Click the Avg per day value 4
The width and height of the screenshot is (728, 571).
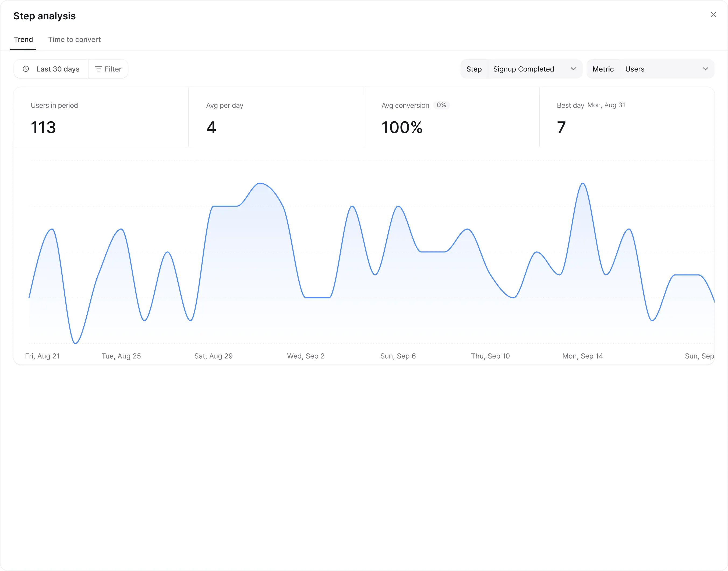[211, 127]
